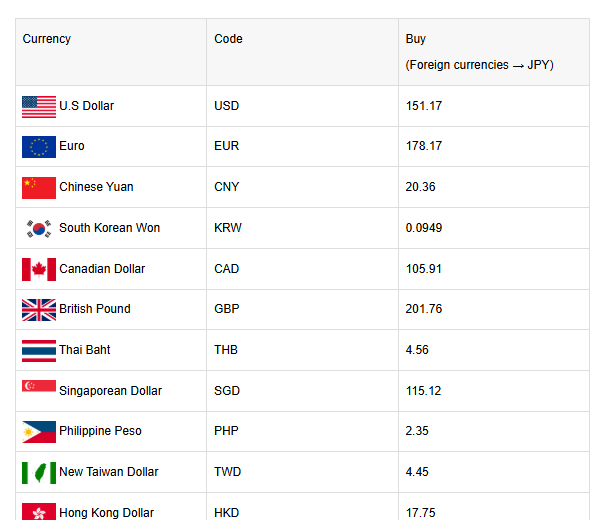
Task: Click the Chinese Yuan flag icon
Action: click(39, 187)
